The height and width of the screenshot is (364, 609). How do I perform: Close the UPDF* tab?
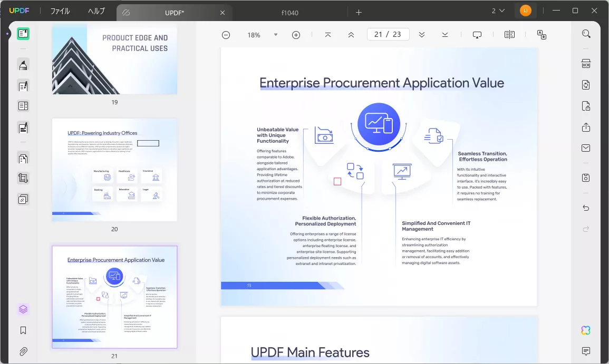pyautogui.click(x=223, y=13)
